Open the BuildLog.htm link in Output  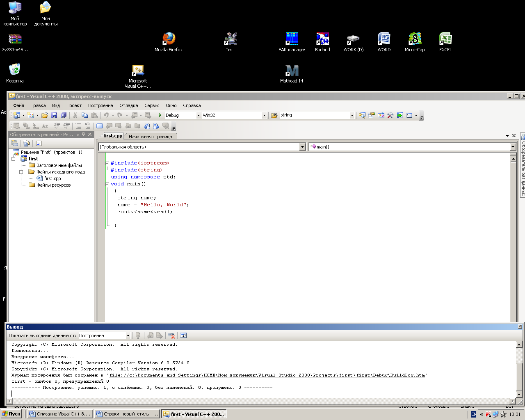(267, 375)
